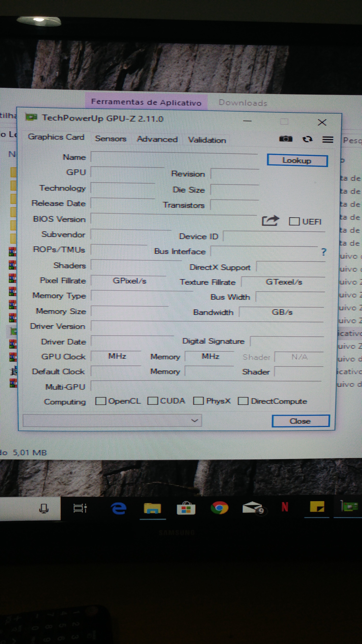The height and width of the screenshot is (644, 362).
Task: Toggle the OpenCL checkbox
Action: pyautogui.click(x=101, y=401)
